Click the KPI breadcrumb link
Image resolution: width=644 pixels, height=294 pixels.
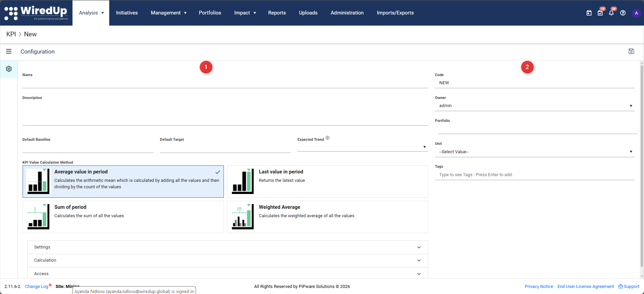[11, 34]
